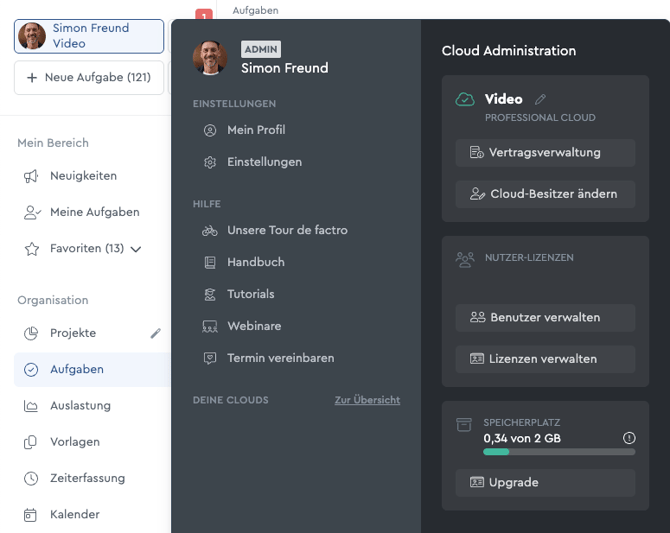This screenshot has height=533, width=670.
Task: Click the small avatar in the sidebar card
Action: [x=32, y=36]
